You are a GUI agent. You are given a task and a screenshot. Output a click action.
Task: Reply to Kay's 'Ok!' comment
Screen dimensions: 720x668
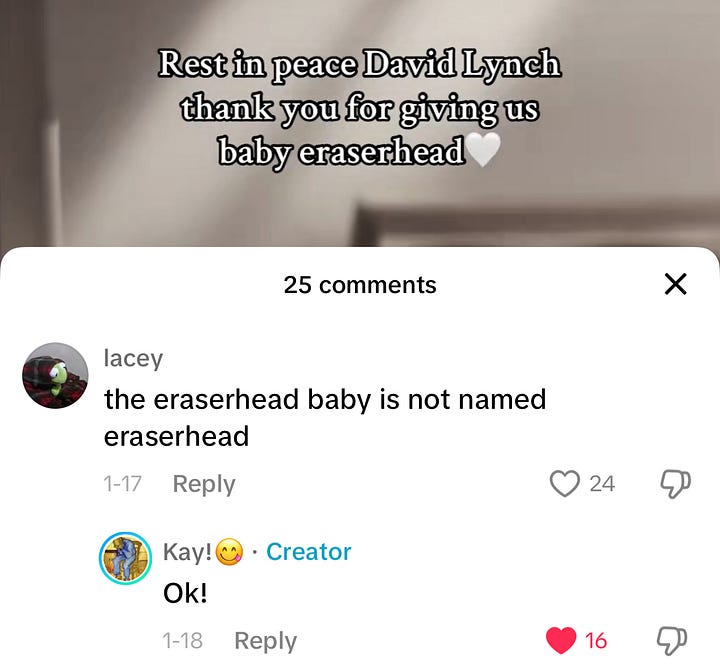[x=265, y=640]
